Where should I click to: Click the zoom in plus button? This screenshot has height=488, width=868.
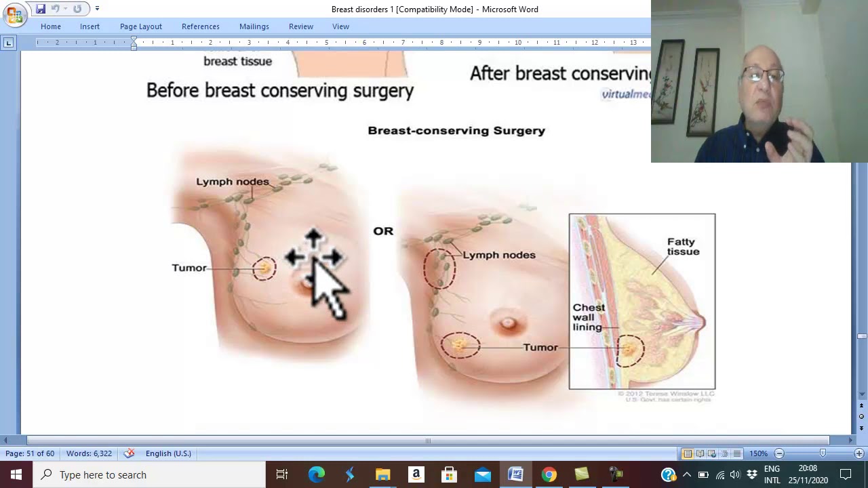[x=859, y=453]
